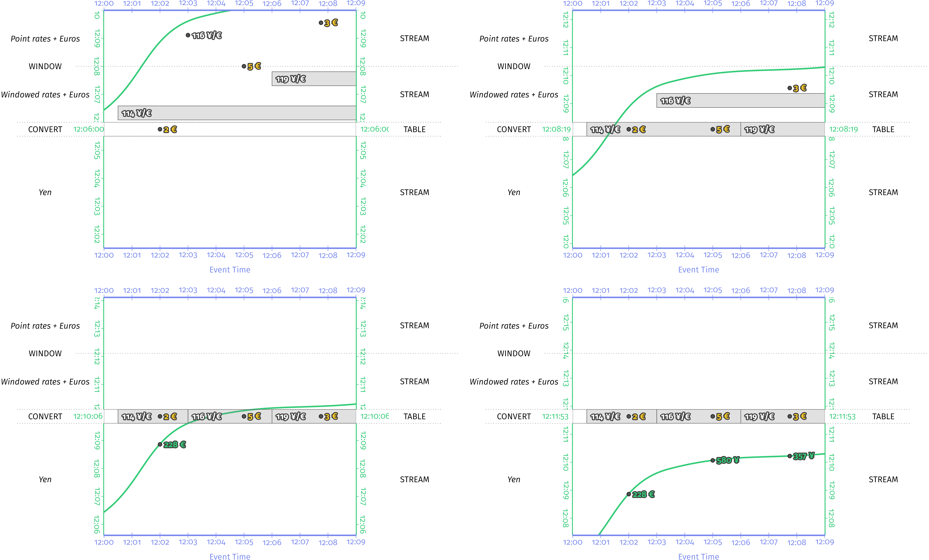Click the Yen label in the 12:11:53 panel
Viewport: 929px width, 560px height.
514,479
